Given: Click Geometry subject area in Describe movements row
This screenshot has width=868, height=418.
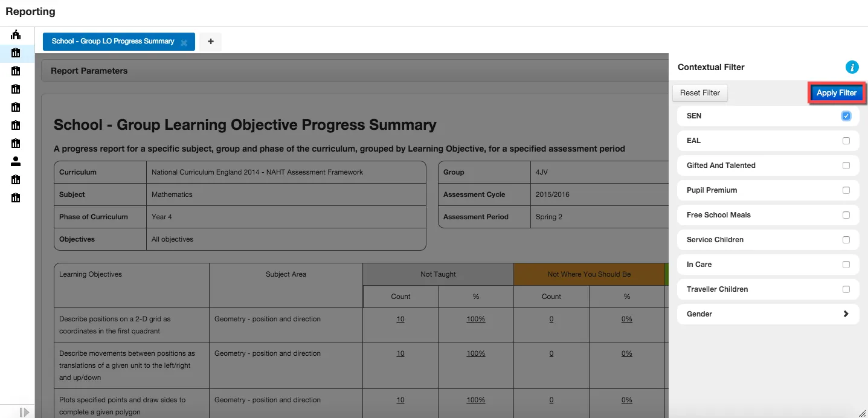Looking at the screenshot, I should [268, 353].
